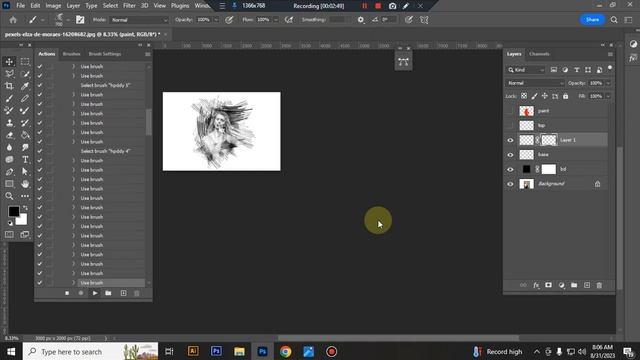Delete layer with the trash icon
Screen dimensions: 640x360
click(x=599, y=285)
